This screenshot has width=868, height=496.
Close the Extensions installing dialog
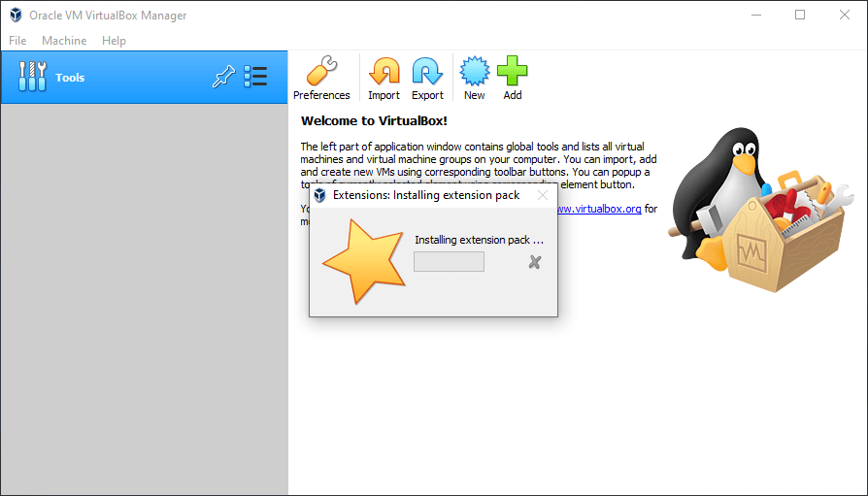543,195
